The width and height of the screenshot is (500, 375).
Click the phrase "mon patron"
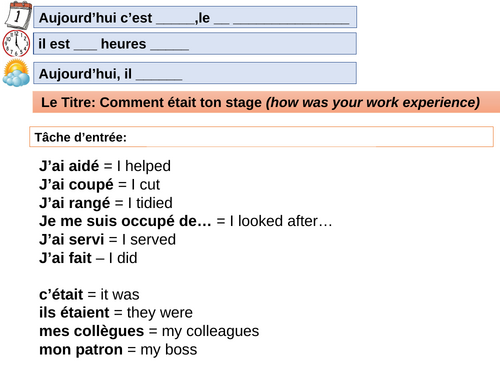81,350
